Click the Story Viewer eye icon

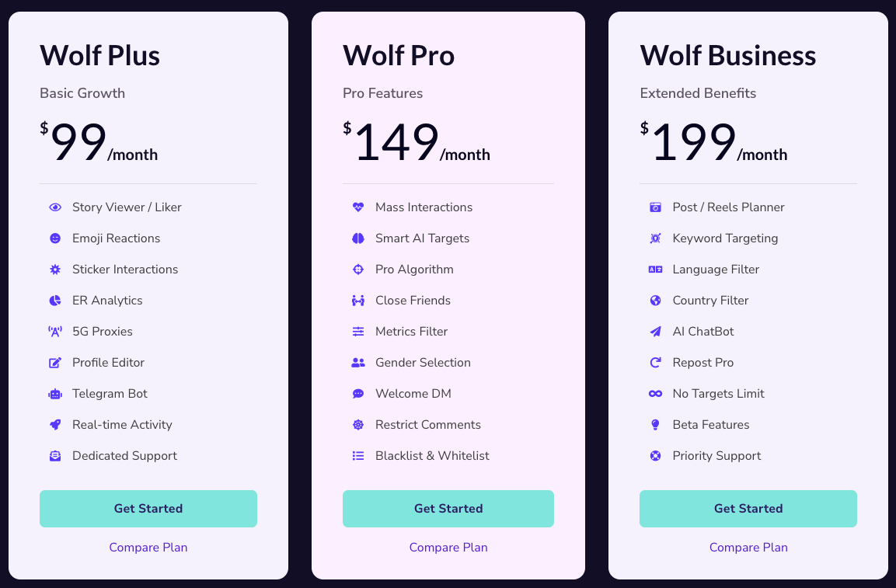point(54,207)
